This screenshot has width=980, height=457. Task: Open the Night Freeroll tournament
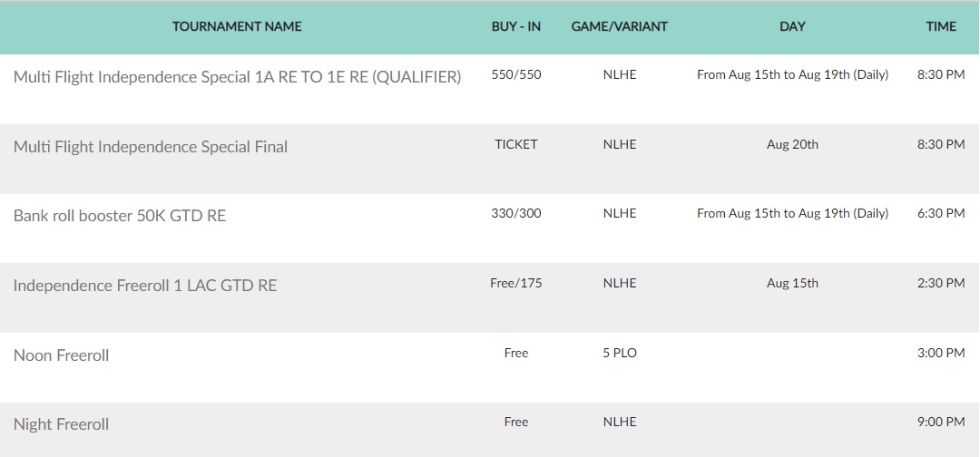click(x=62, y=424)
